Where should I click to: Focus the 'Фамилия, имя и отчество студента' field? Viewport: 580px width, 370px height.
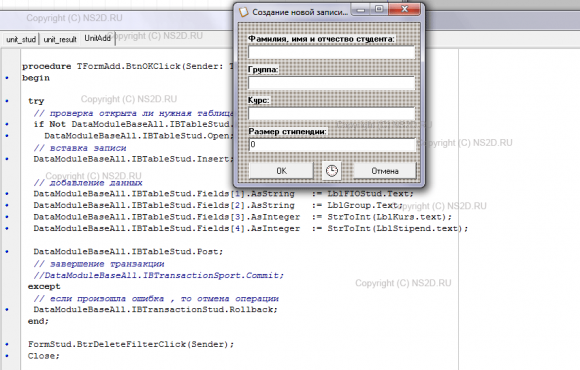point(331,52)
